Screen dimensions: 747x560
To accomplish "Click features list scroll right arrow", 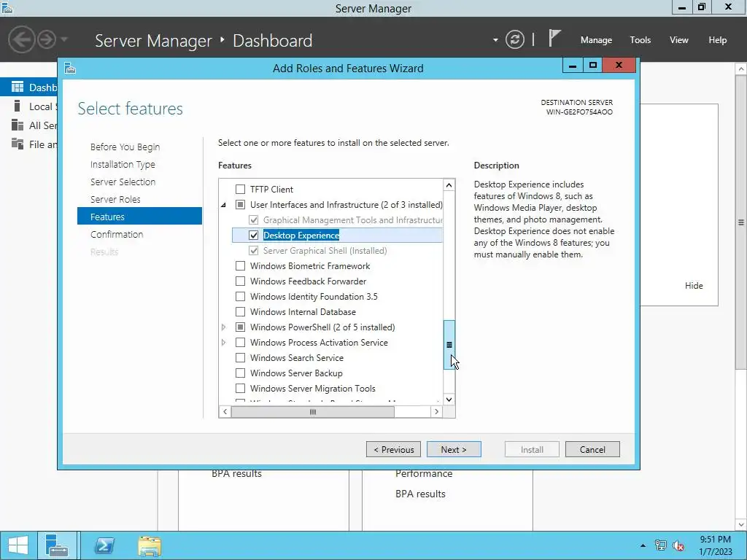I will 436,411.
